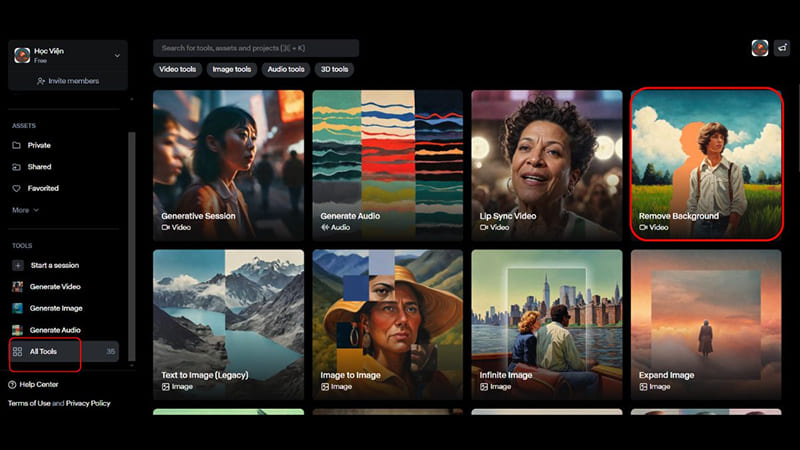Open Favorited assets with heart icon
The image size is (800, 450).
[x=43, y=188]
